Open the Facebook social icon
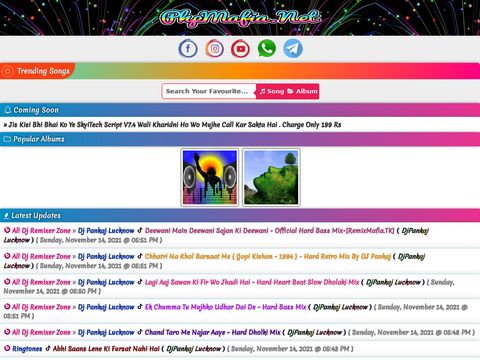Viewport: 480px width, 360px height. click(x=188, y=49)
